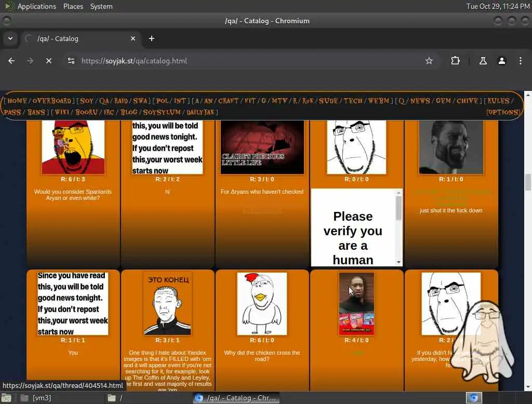Click the Applications menu logo icon

click(x=9, y=6)
